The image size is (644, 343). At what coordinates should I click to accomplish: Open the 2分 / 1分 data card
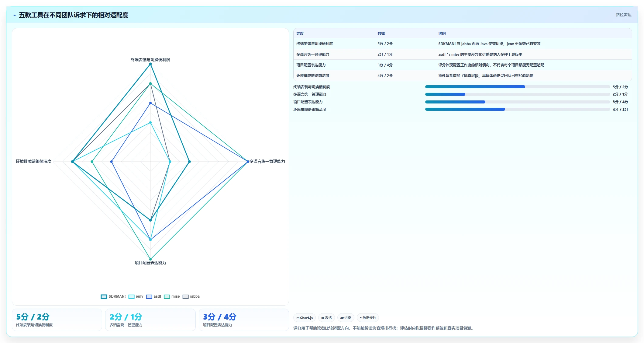coord(150,320)
